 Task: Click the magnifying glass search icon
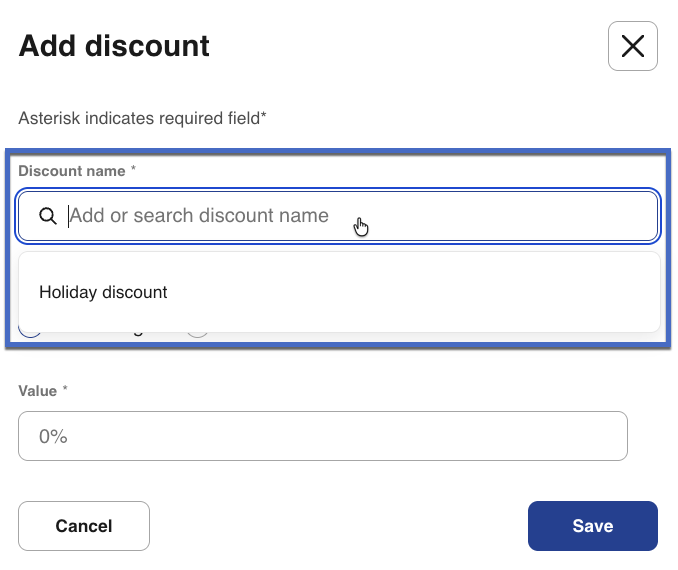click(x=47, y=216)
